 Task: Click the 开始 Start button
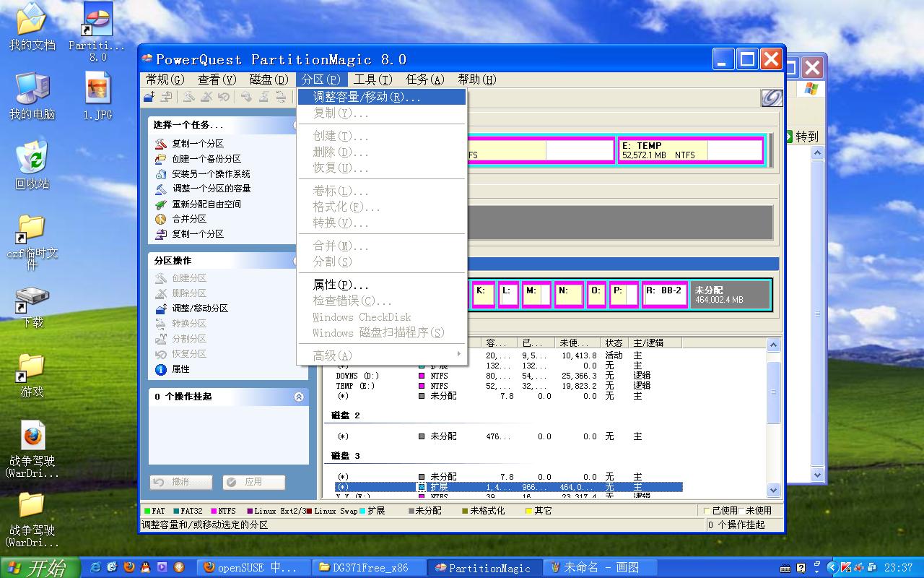pos(38,567)
